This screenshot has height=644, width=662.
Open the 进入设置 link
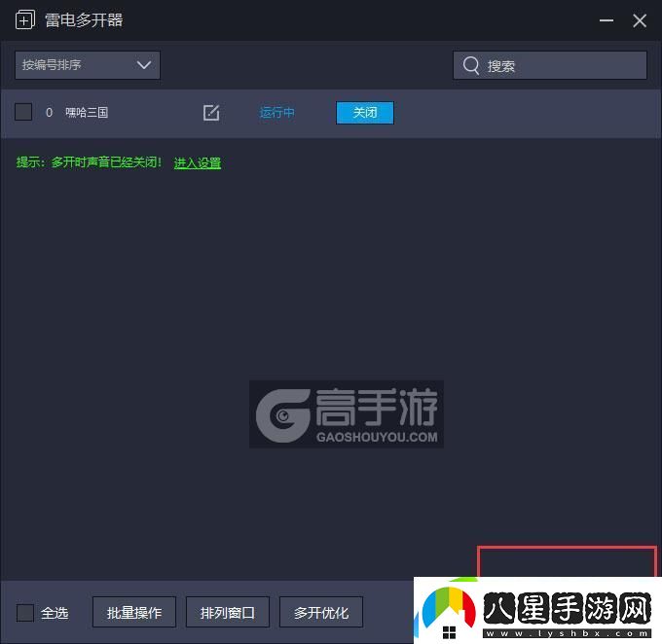pyautogui.click(x=198, y=162)
